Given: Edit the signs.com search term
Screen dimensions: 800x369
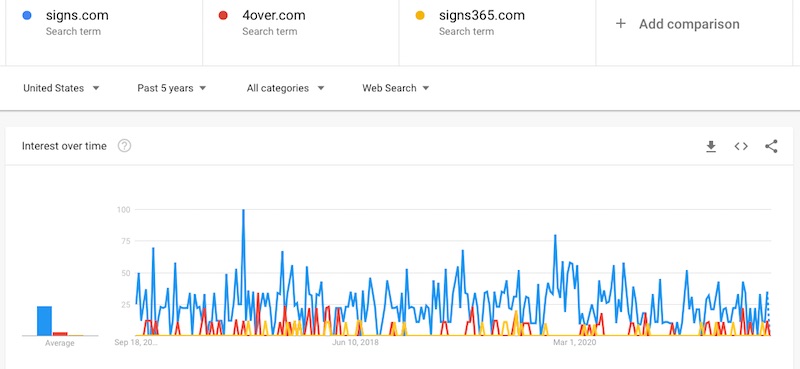Looking at the screenshot, I should tap(77, 15).
